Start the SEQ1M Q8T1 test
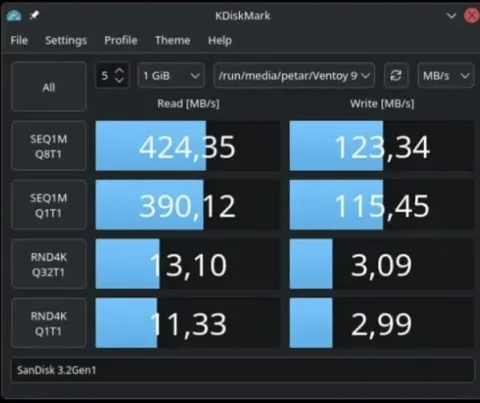Screen dimensions: 480x403 [x=49, y=146]
